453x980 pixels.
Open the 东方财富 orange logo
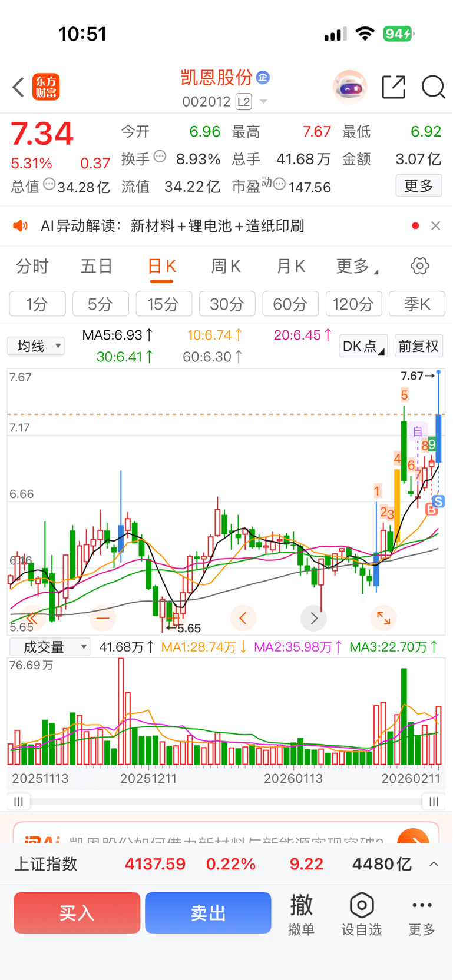click(x=46, y=87)
